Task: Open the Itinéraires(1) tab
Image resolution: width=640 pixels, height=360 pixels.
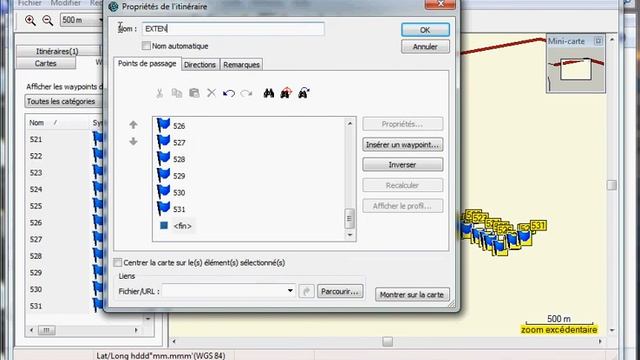Action: tap(57, 51)
